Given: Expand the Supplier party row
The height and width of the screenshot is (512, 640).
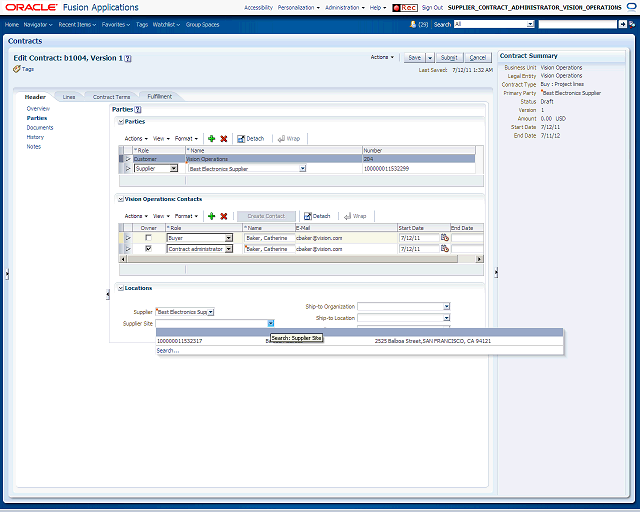Looking at the screenshot, I should [x=128, y=168].
